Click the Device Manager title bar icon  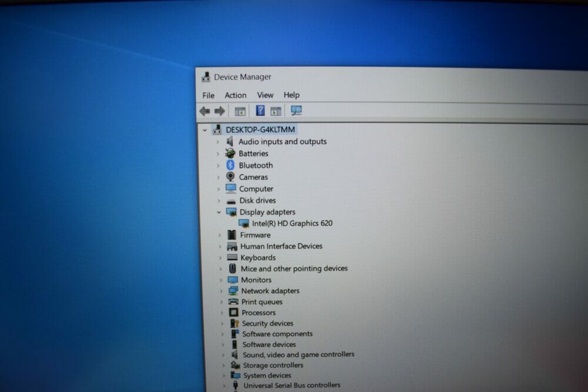(x=205, y=77)
